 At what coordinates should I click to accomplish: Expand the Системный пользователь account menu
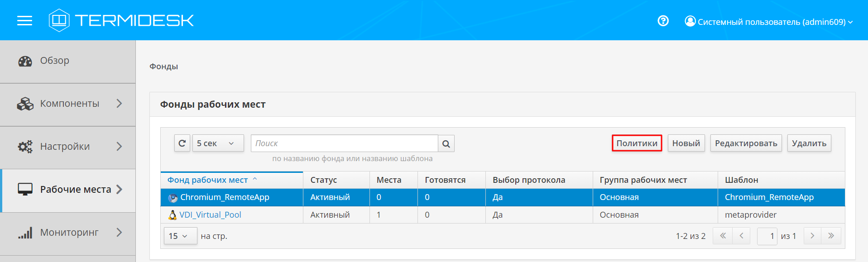pyautogui.click(x=769, y=22)
